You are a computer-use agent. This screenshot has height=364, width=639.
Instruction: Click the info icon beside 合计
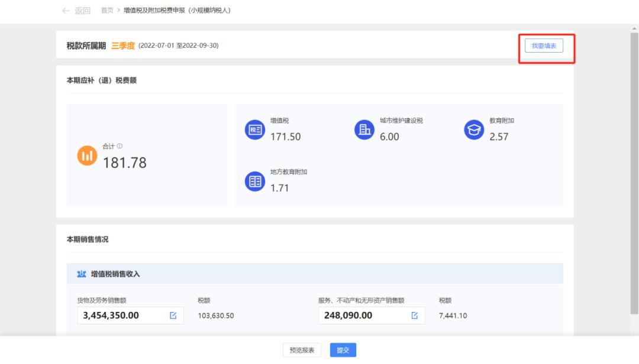[x=120, y=146]
